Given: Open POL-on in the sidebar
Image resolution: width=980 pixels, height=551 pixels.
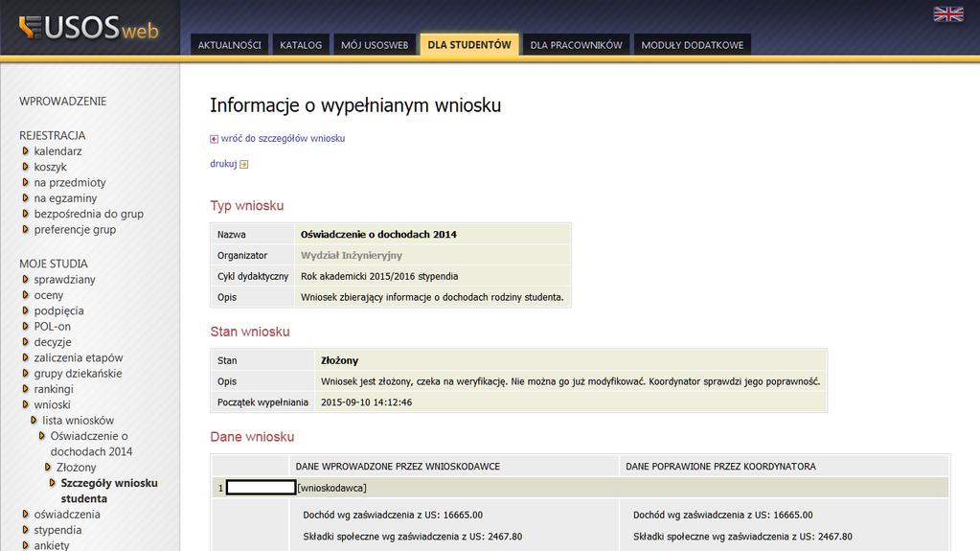Looking at the screenshot, I should point(53,327).
